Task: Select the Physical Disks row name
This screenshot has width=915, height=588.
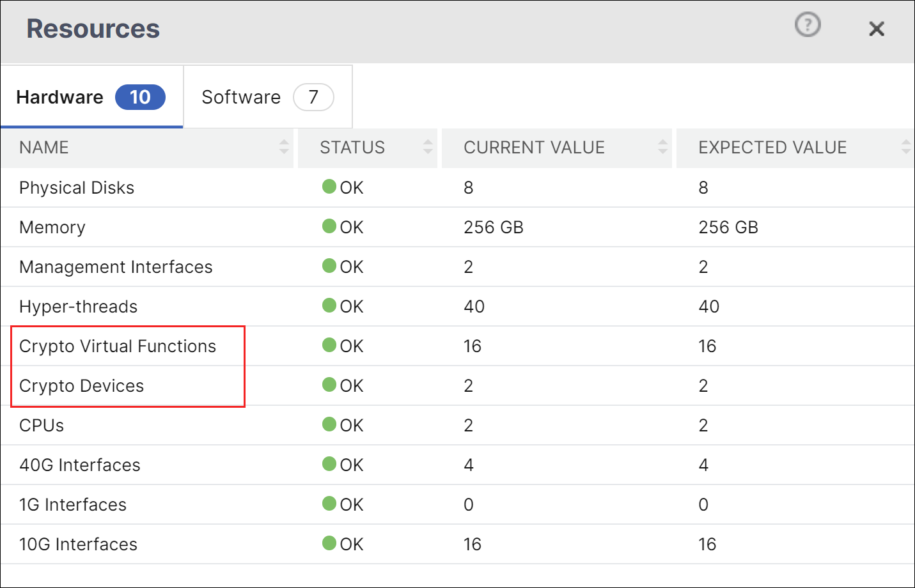Action: [77, 188]
